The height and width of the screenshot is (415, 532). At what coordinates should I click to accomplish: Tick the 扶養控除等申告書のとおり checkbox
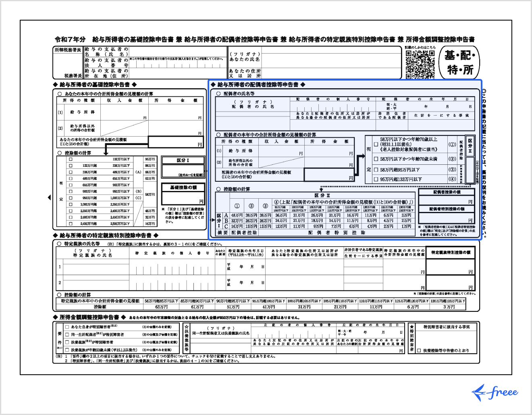point(419,351)
